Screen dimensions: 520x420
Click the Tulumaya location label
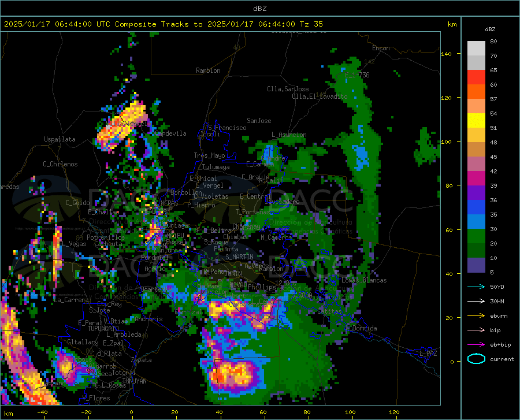coord(216,167)
